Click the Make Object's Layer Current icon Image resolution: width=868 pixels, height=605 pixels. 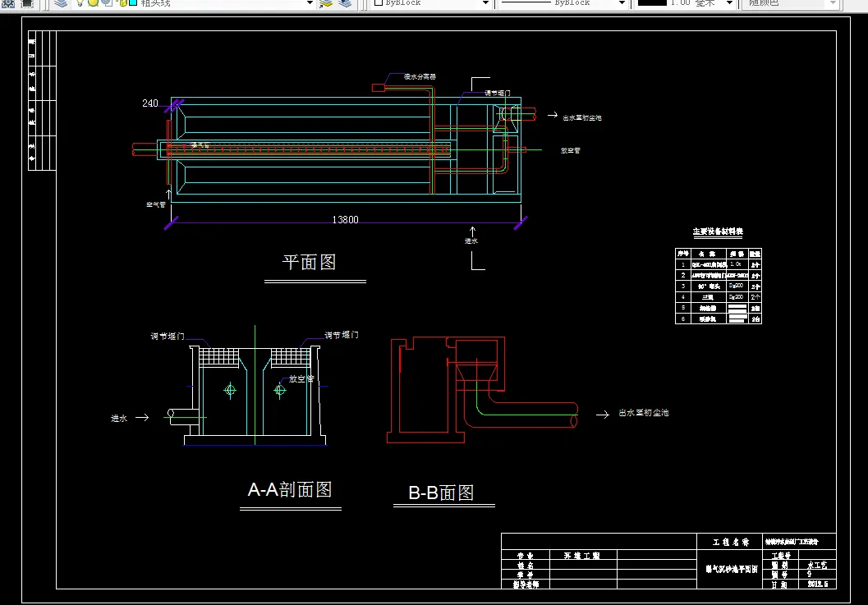[x=326, y=3]
